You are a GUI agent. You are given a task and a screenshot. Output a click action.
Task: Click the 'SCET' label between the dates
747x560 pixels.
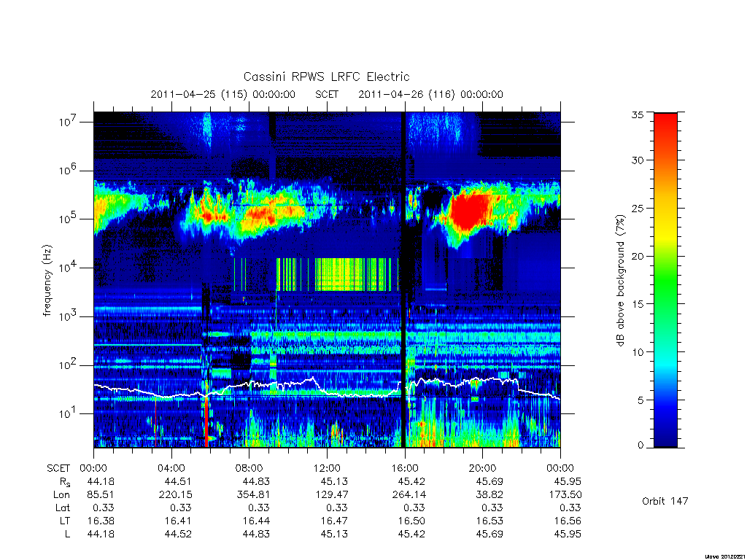[327, 94]
